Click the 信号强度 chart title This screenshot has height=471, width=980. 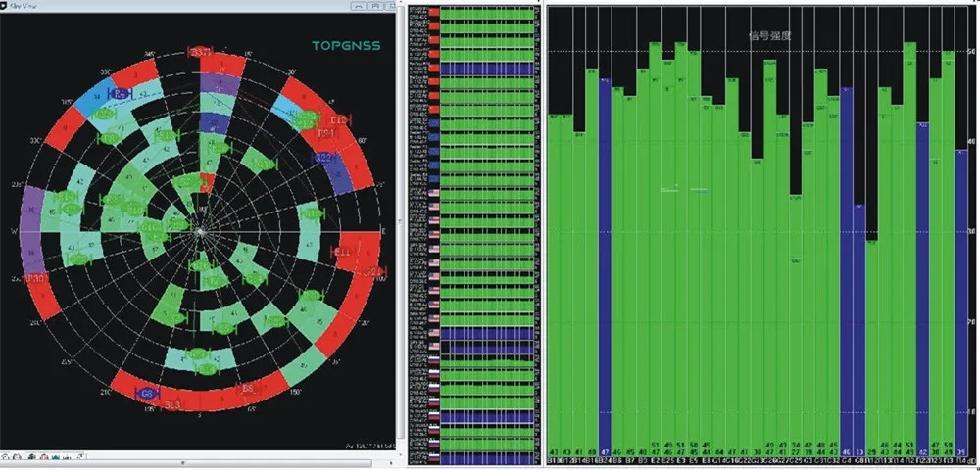pos(770,35)
